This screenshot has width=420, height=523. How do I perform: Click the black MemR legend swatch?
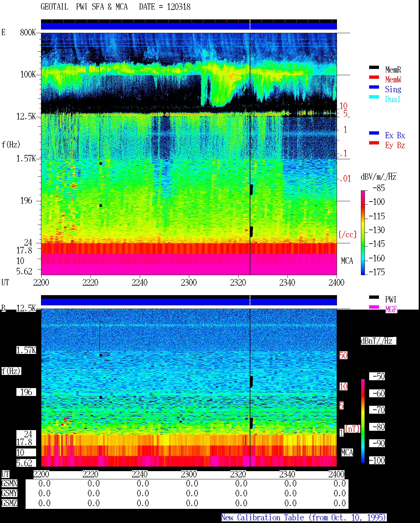pyautogui.click(x=374, y=68)
